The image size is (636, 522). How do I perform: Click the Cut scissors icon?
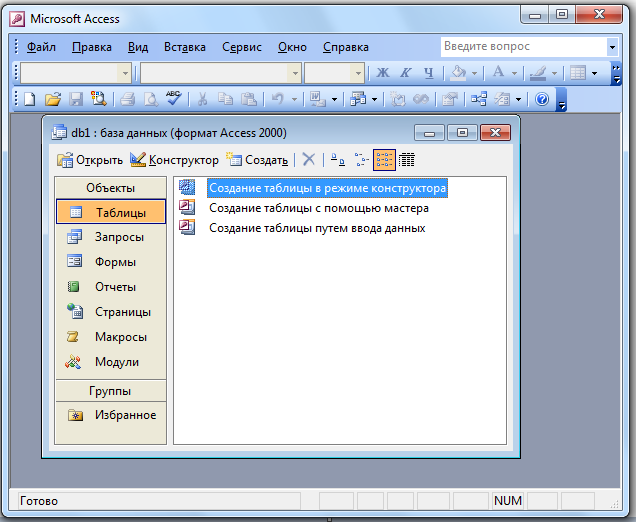tap(202, 99)
